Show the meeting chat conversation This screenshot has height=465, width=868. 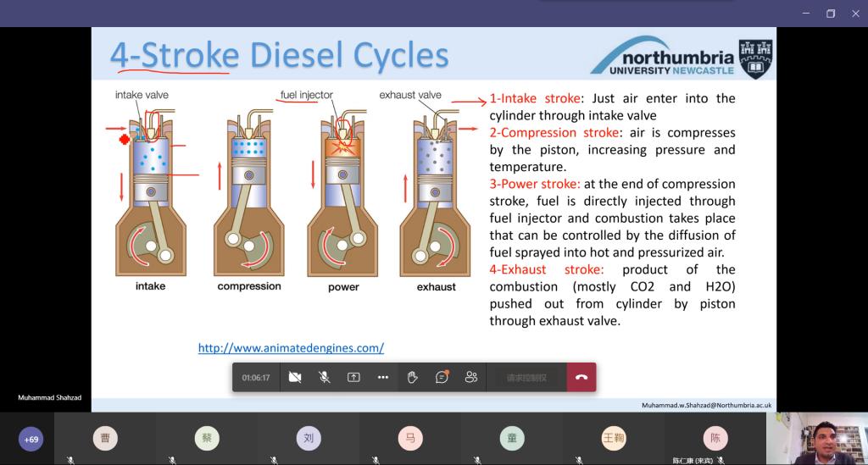point(442,378)
